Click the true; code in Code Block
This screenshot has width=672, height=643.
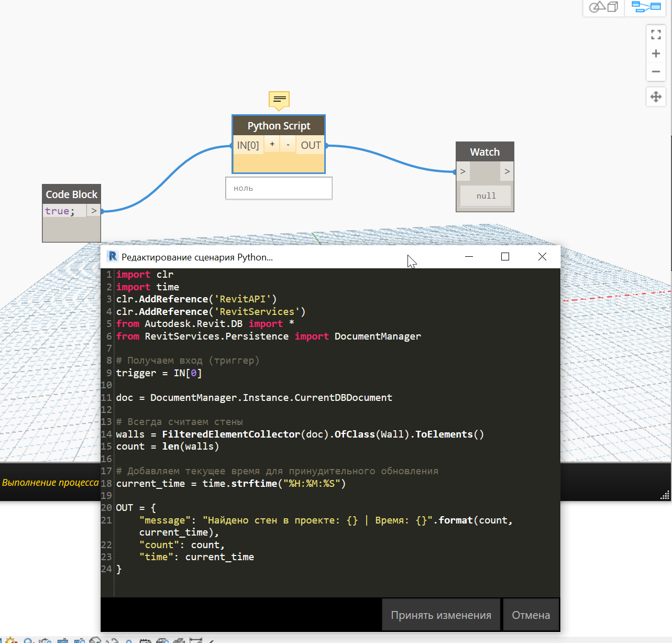pos(60,211)
